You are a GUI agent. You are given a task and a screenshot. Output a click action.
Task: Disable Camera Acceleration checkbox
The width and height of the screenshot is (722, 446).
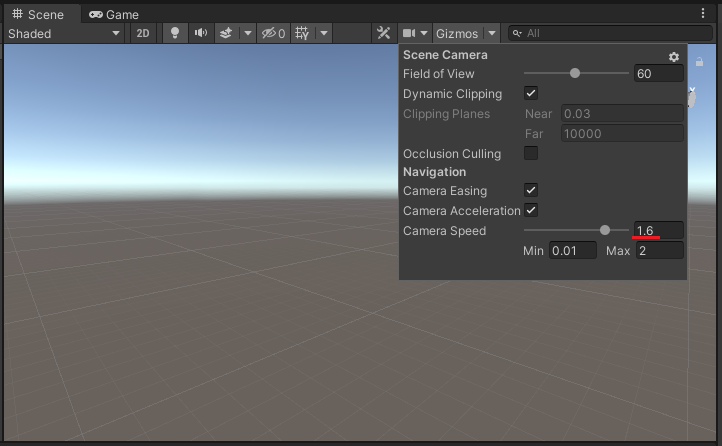(x=531, y=210)
